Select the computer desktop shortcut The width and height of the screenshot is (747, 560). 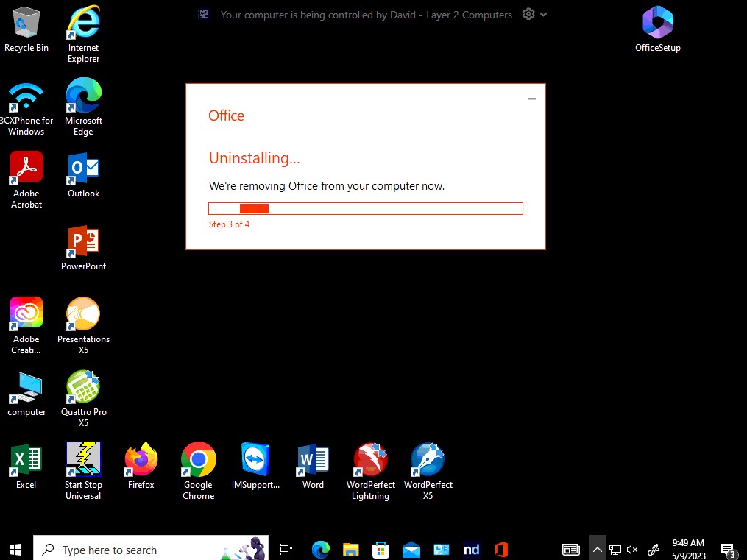pos(26,394)
